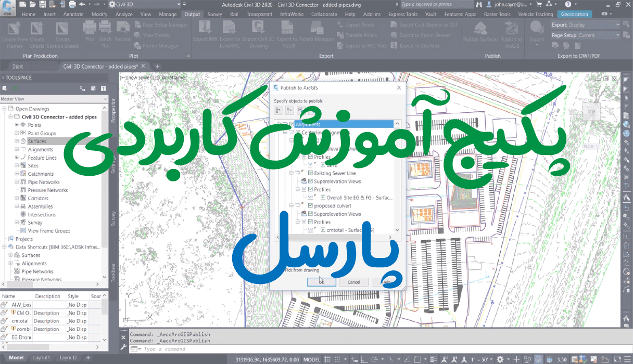Toggle the proposed culvert checkbox

310,206
